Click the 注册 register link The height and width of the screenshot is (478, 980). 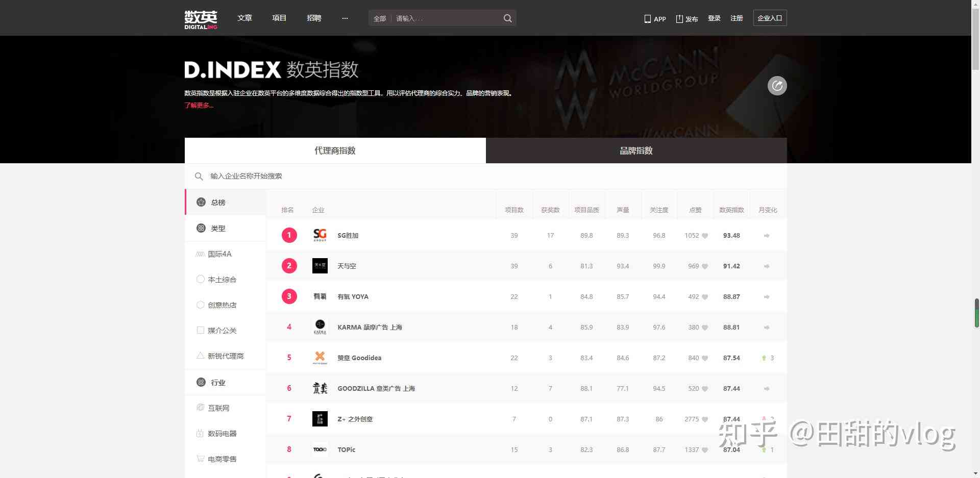point(737,18)
